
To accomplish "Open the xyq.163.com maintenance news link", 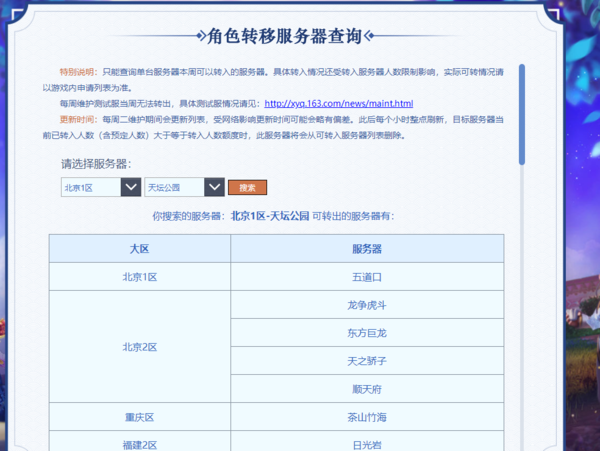I will click(x=338, y=104).
